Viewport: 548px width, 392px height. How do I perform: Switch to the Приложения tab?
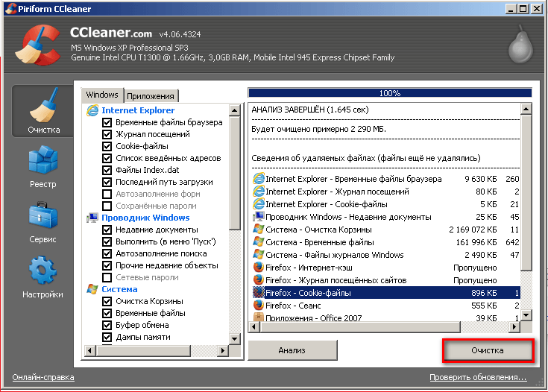point(151,96)
